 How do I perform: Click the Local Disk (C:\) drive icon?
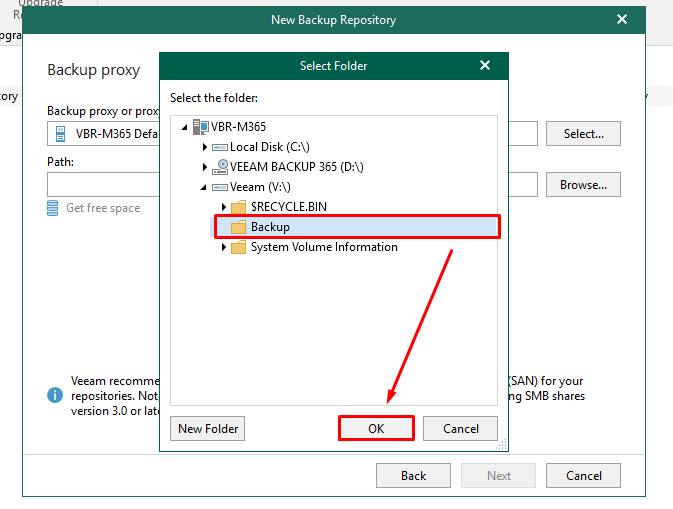[x=220, y=147]
